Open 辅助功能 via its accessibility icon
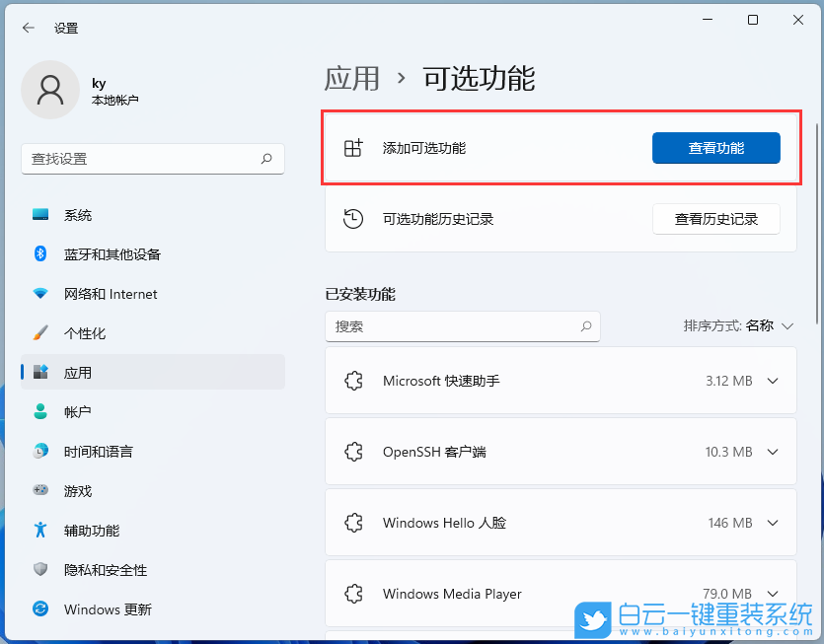This screenshot has width=824, height=644. tap(39, 531)
